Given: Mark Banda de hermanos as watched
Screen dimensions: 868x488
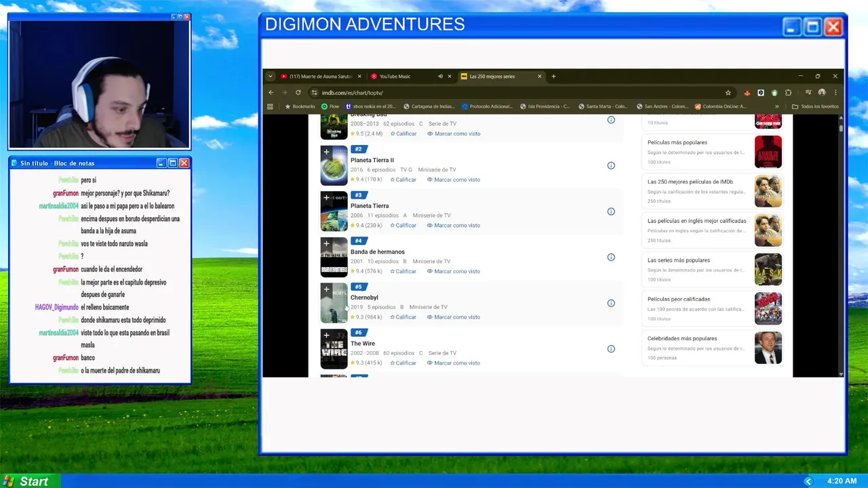Looking at the screenshot, I should coord(454,271).
